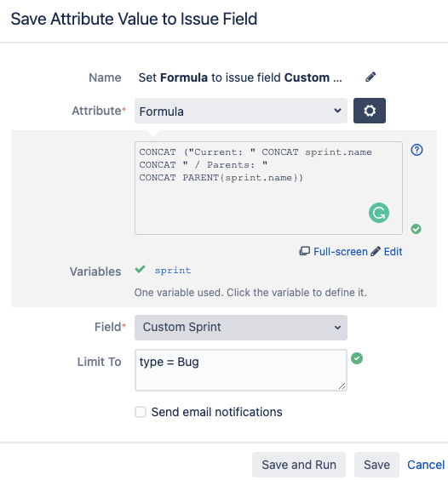Click the pencil icon to rename effector

(370, 77)
